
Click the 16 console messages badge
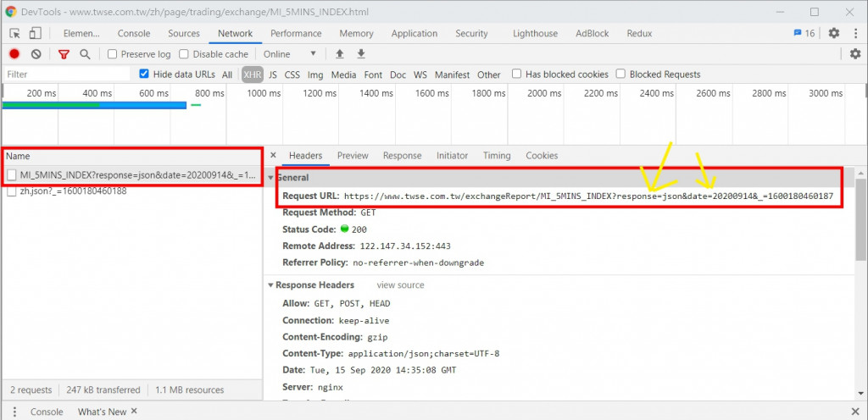coord(804,33)
